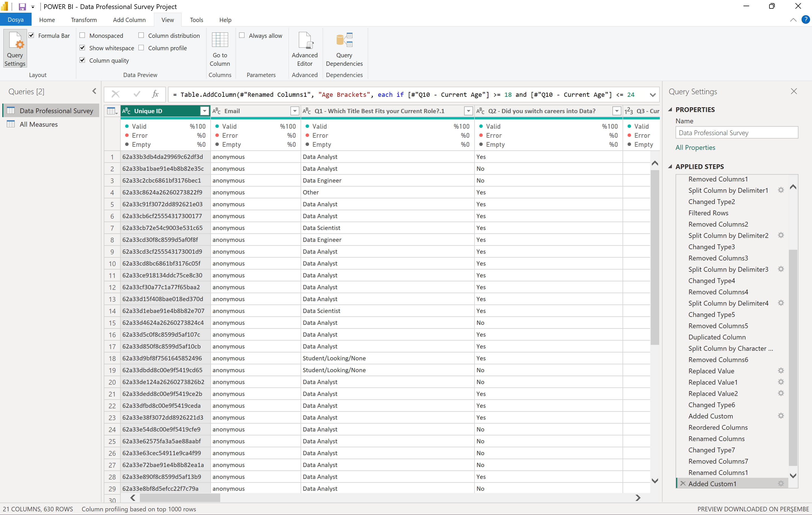Screen dimensions: 812x515
Task: Switch to the Transform ribbon tab
Action: 84,19
